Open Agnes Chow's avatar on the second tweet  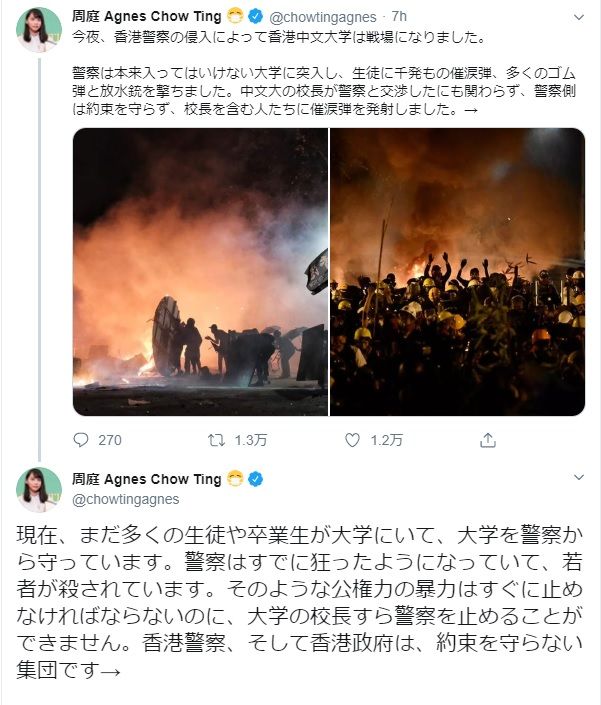pyautogui.click(x=39, y=489)
